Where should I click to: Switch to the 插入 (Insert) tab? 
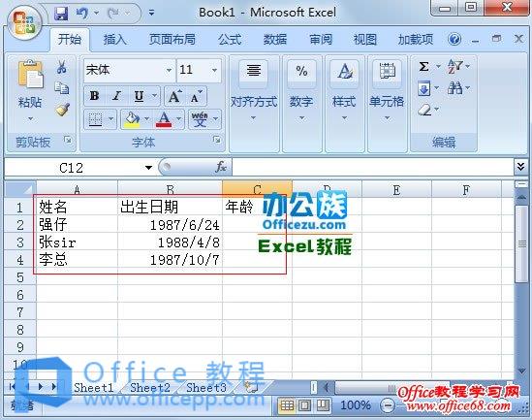pyautogui.click(x=114, y=40)
